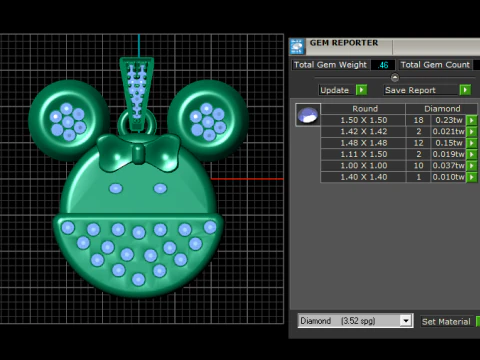Select the 1.48 X 1.48 size cell

click(x=363, y=143)
